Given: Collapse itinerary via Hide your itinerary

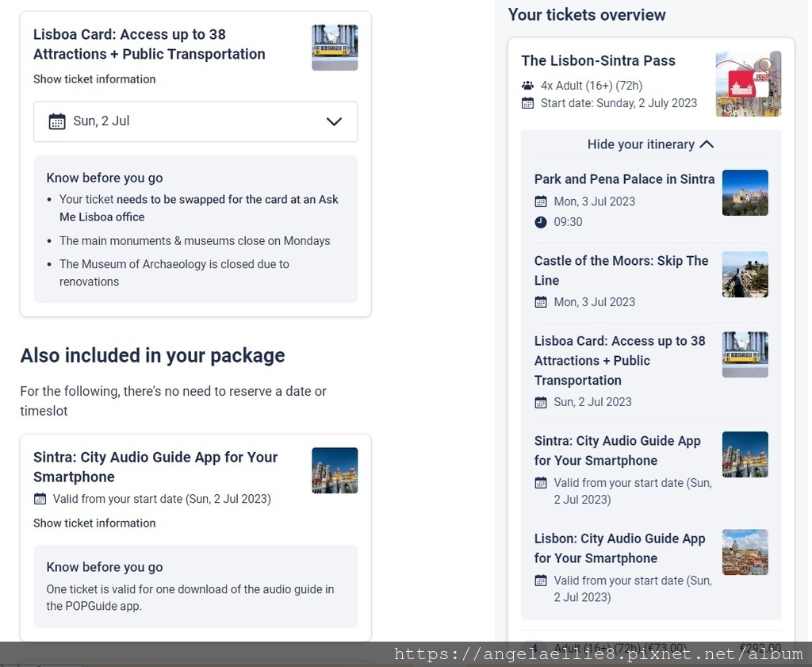Looking at the screenshot, I should 650,144.
